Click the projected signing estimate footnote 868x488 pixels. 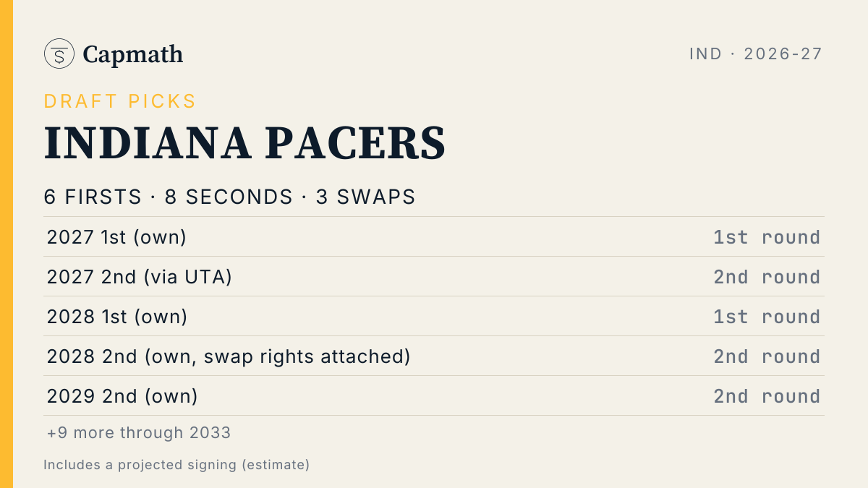[176, 464]
